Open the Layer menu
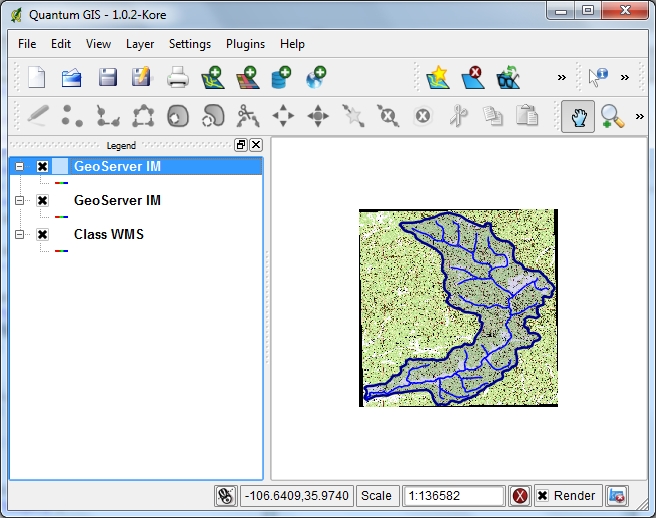656x518 pixels. (x=140, y=44)
